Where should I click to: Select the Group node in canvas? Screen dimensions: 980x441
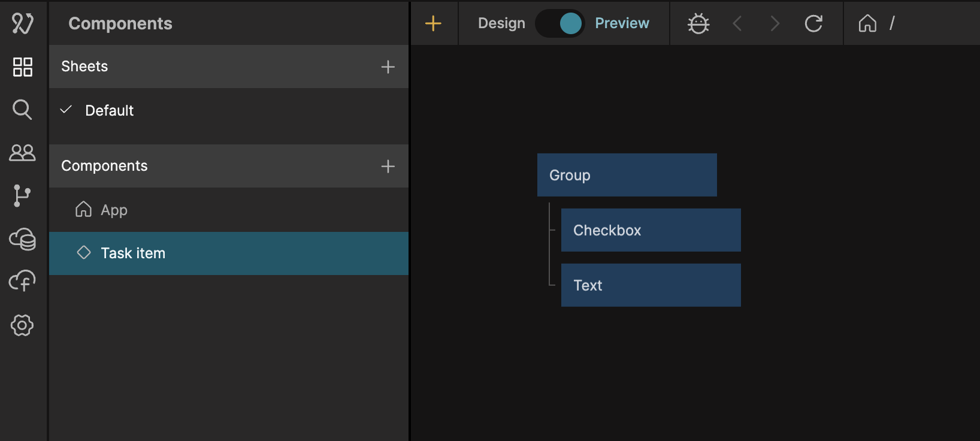pos(627,175)
